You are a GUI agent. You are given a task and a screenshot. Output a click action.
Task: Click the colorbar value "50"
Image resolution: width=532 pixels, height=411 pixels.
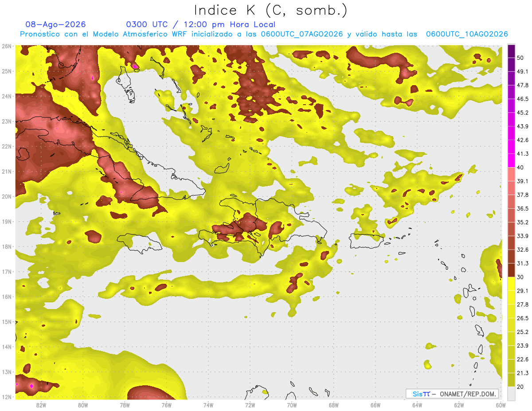tap(520, 58)
